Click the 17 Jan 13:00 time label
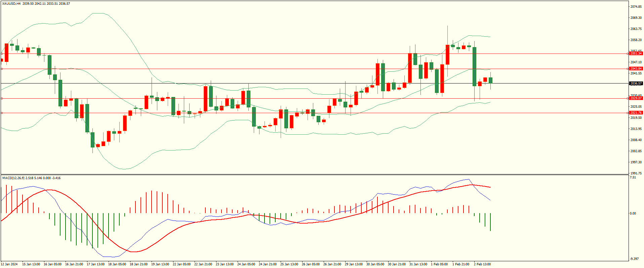Screen dimensions: 644x268 click(96, 264)
